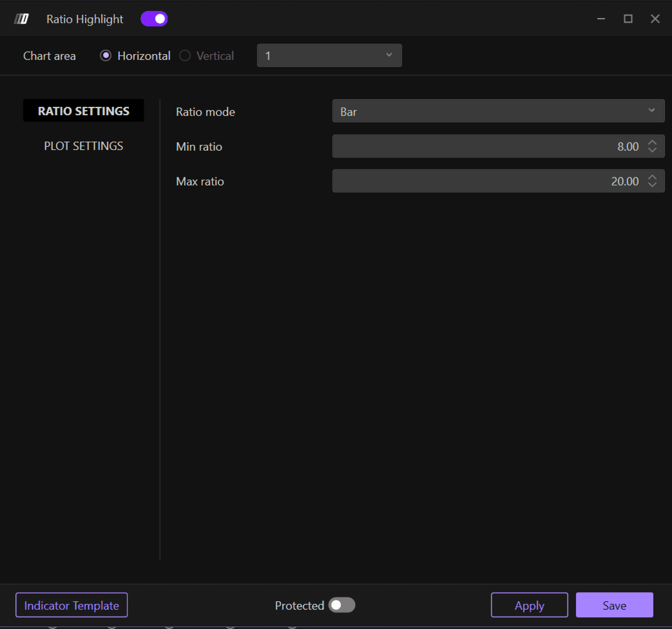Disable the Ratio Highlight indicator toggle
Viewport: 672px width, 629px height.
point(154,19)
